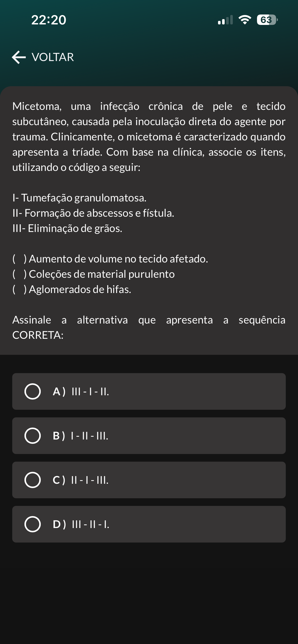Choose answer text "I - II - III."
Viewport: 298px width, 644px height.
pyautogui.click(x=90, y=436)
